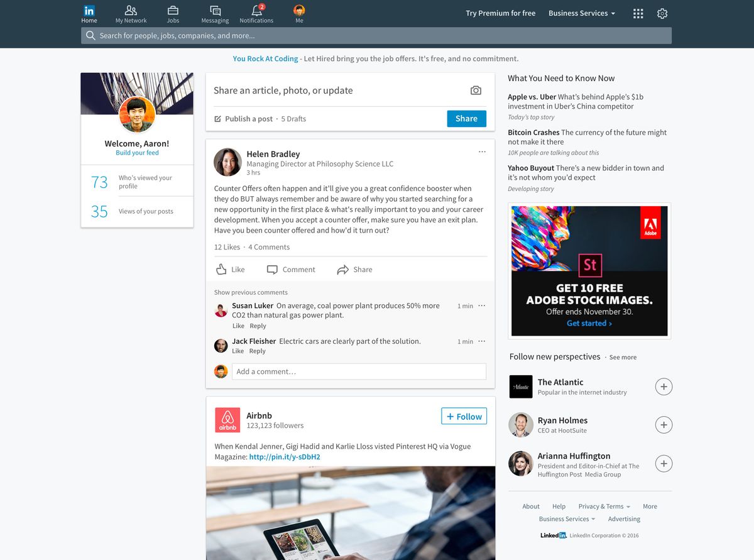Open My Network icon
The width and height of the screenshot is (754, 560).
[131, 11]
